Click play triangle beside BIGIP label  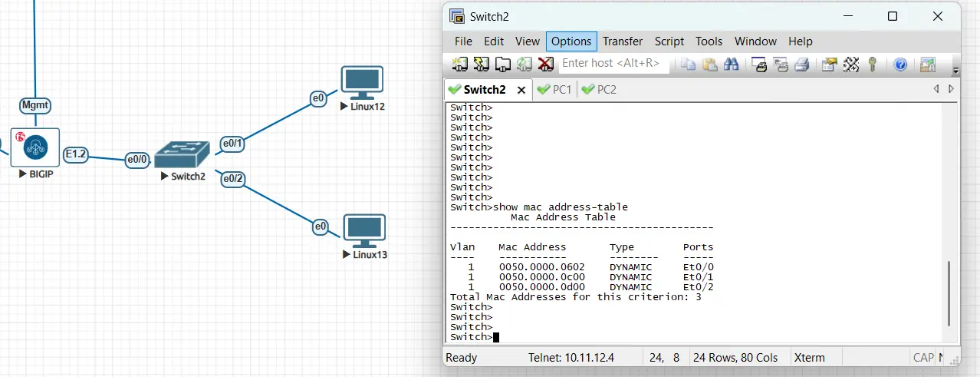[x=23, y=174]
